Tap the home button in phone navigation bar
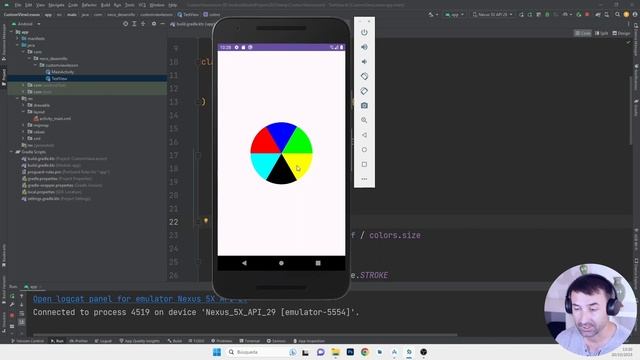 point(281,263)
